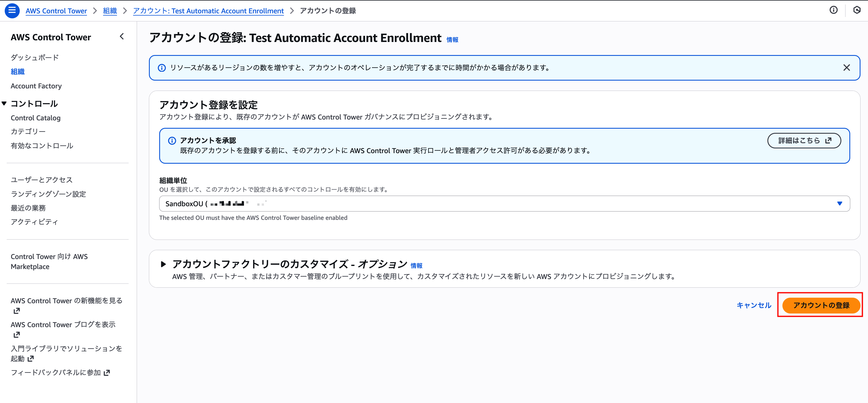
Task: Click the info circle beside アカウントを承認
Action: coord(173,140)
